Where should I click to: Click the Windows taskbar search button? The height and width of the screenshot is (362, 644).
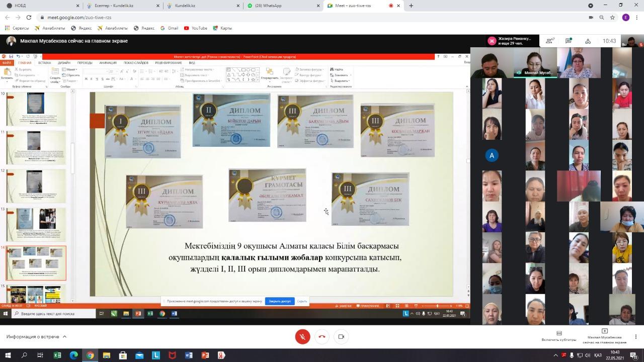pos(24,355)
